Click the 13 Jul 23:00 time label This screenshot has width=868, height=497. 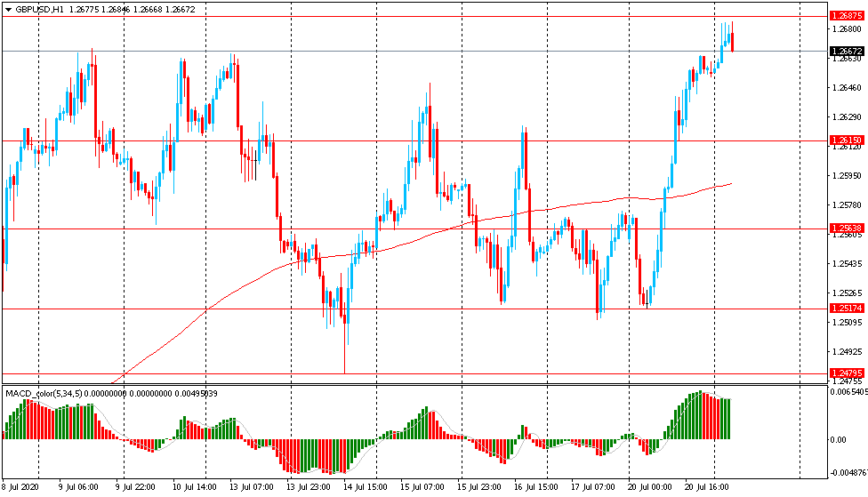pyautogui.click(x=309, y=487)
